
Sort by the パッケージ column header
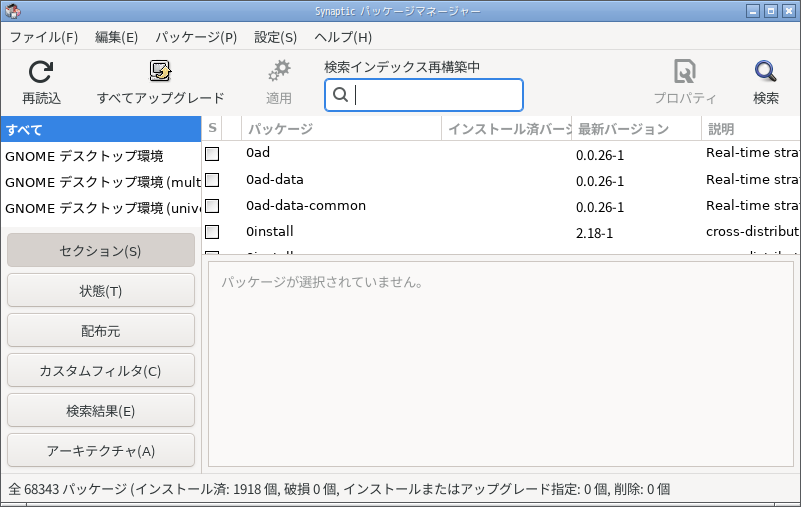point(341,128)
